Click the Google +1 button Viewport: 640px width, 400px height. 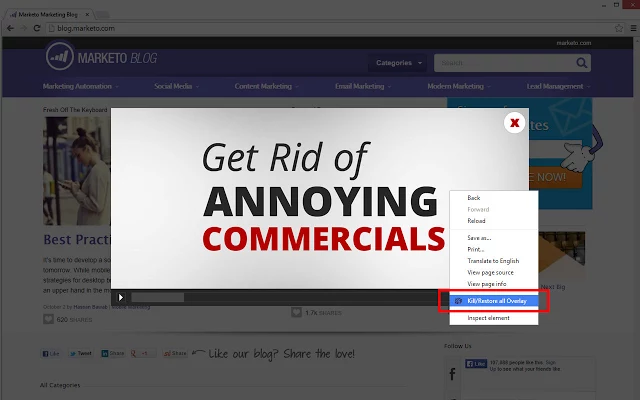point(143,353)
